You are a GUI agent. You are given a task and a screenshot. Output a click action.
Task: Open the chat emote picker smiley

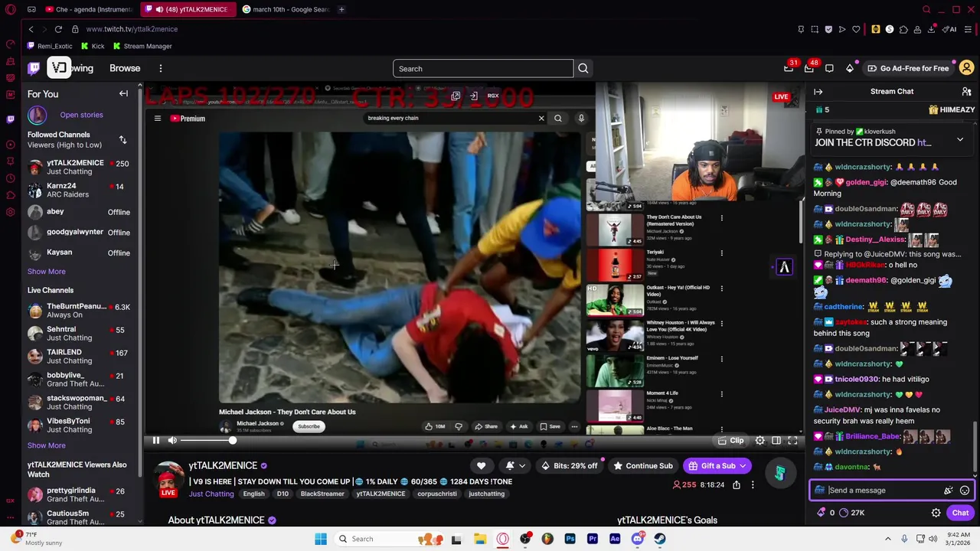[x=965, y=491]
